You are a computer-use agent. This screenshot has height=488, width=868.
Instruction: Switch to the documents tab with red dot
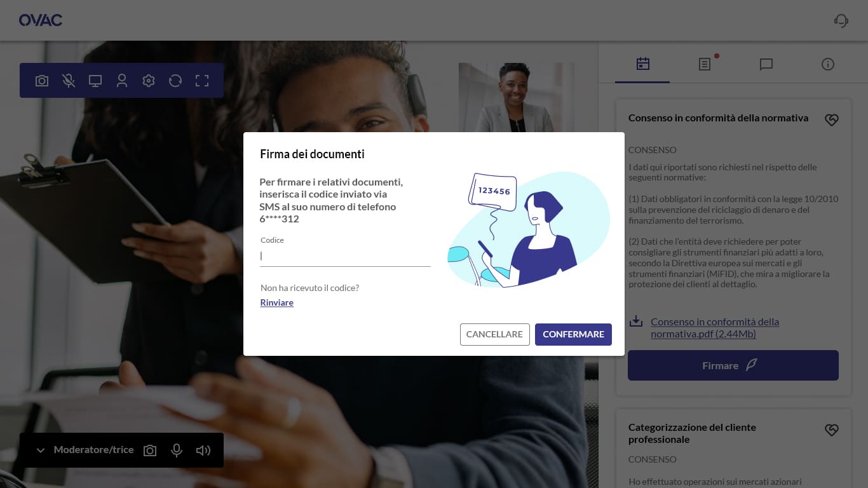click(x=705, y=64)
